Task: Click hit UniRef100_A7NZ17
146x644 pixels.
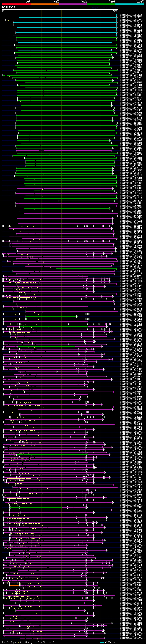Action: click(x=131, y=243)
